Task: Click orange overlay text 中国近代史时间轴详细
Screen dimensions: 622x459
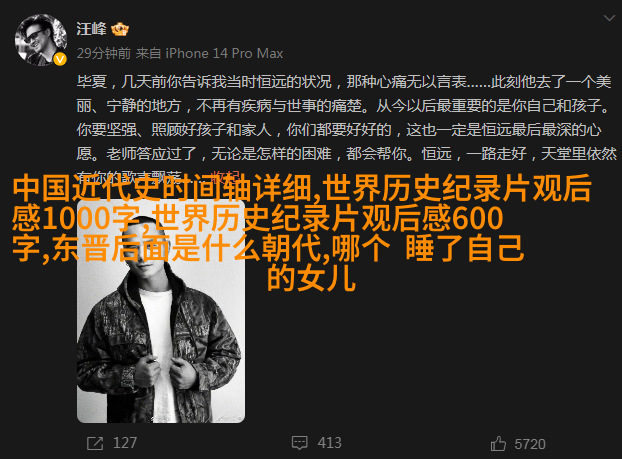Action: click(161, 188)
